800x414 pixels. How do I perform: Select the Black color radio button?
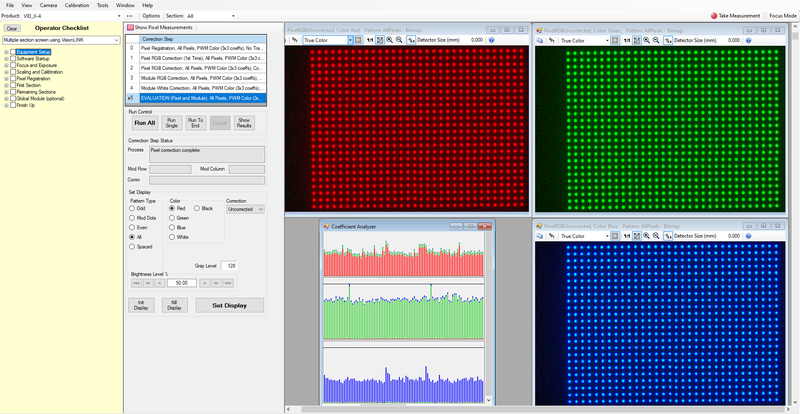pyautogui.click(x=196, y=208)
